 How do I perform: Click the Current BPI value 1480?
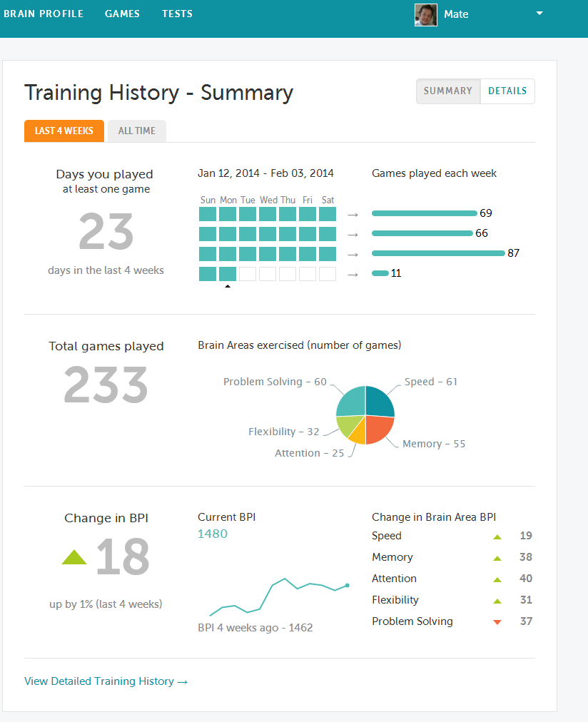[x=212, y=534]
